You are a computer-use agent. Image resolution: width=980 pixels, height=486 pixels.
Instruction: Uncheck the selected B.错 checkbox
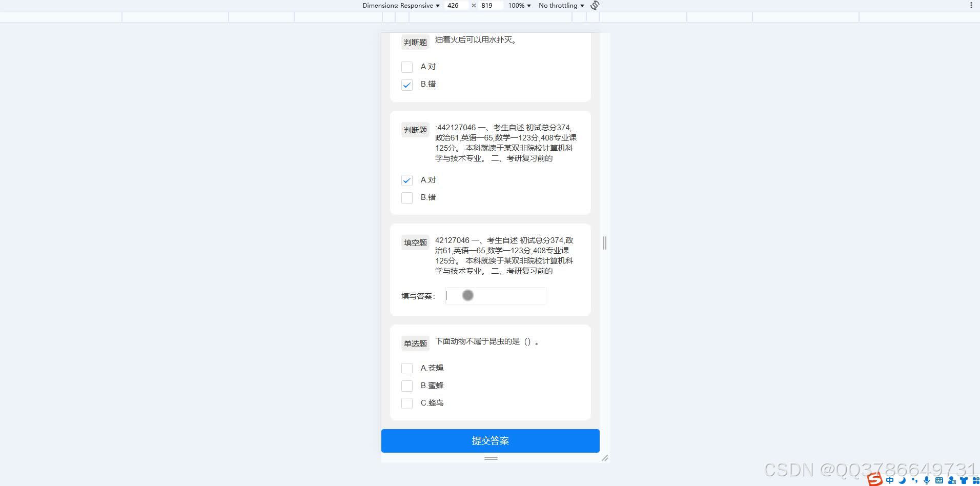pos(406,85)
